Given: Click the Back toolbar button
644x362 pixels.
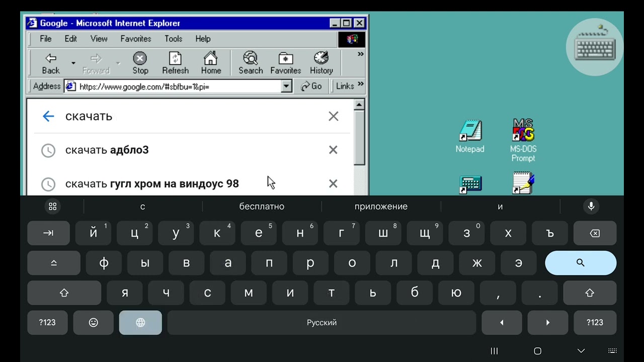Looking at the screenshot, I should coord(50,63).
